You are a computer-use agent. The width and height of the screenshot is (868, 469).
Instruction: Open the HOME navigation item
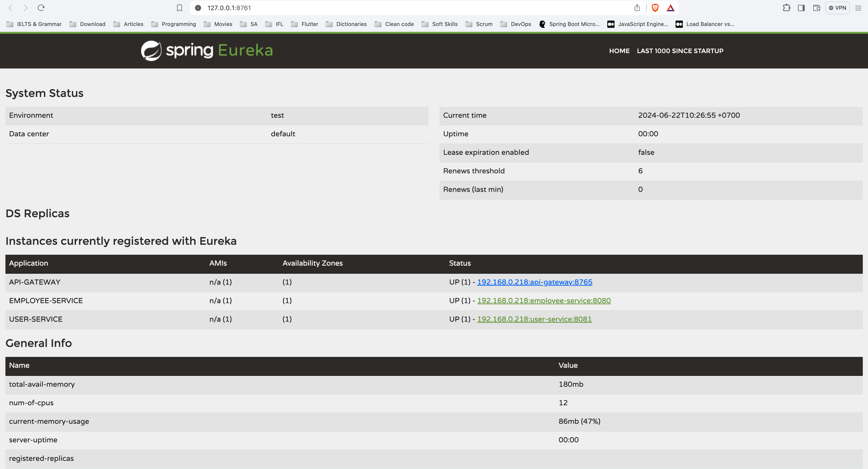point(619,51)
